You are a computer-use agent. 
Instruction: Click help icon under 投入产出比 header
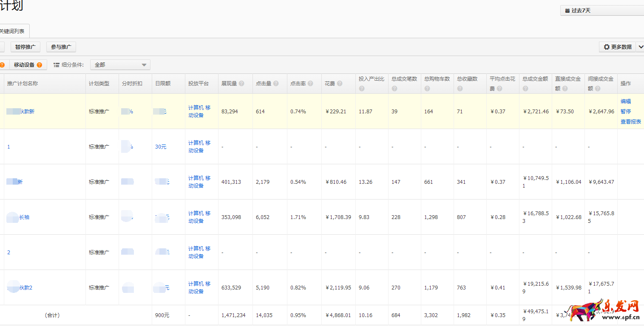pos(362,89)
